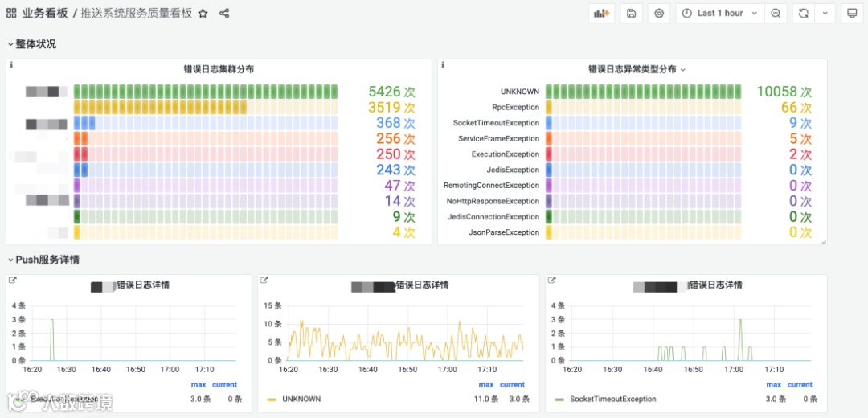
Task: Open the refresh interval dropdown
Action: click(x=825, y=14)
